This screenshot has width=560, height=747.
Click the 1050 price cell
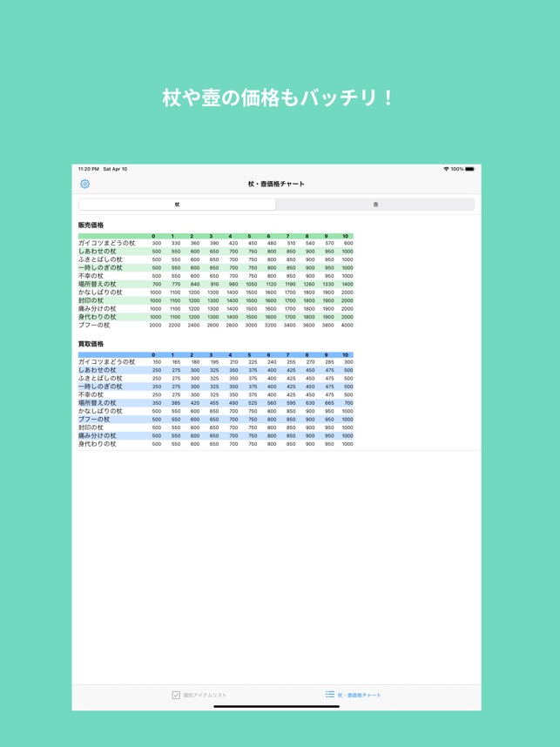tap(251, 285)
